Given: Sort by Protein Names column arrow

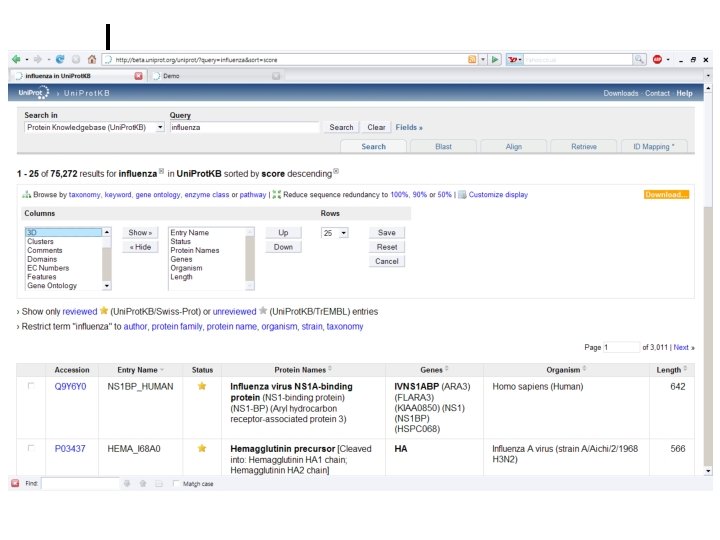Looking at the screenshot, I should coord(330,369).
